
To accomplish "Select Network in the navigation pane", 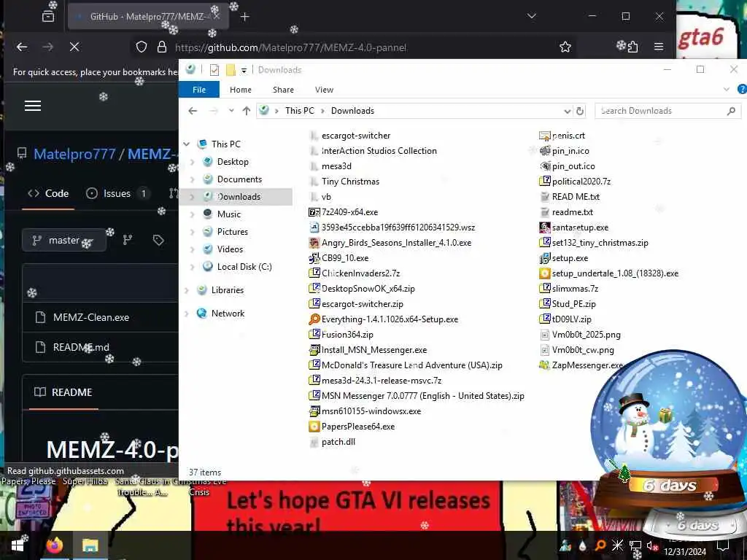I will tap(228, 314).
